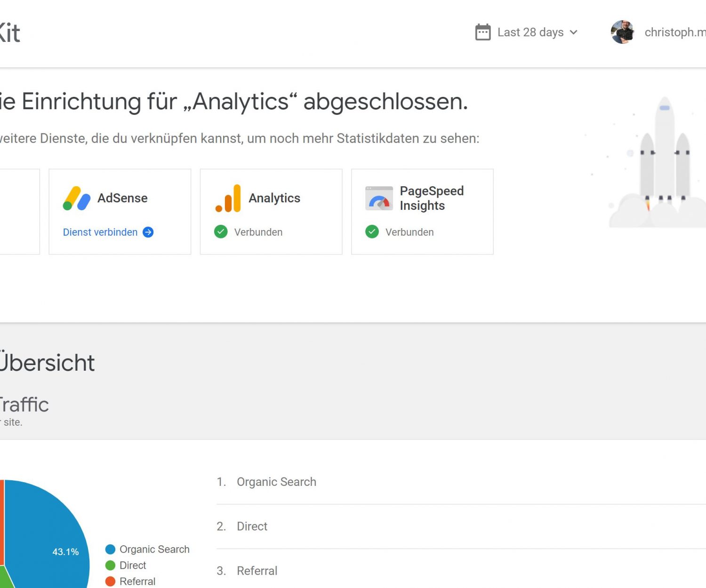Expand the chevron next to Last 28 days
The image size is (706, 588).
tap(573, 32)
